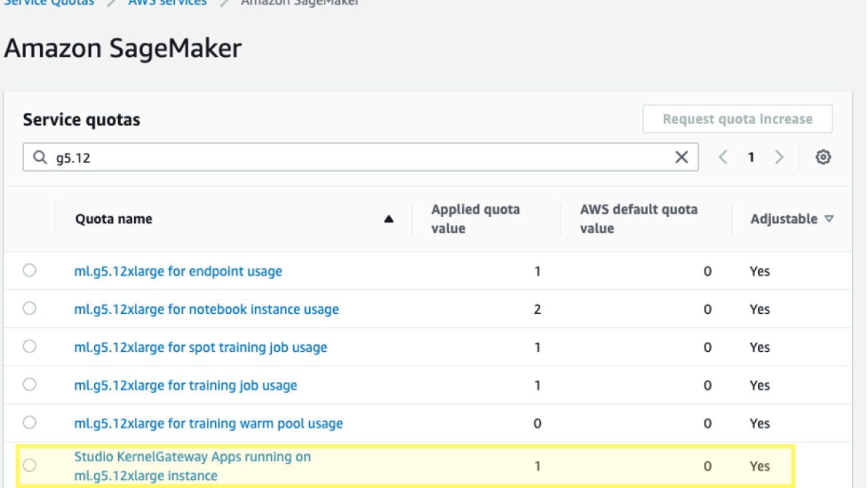Open ml.g5.12xlarge for training warm pool usage
The height and width of the screenshot is (488, 868).
[x=208, y=423]
